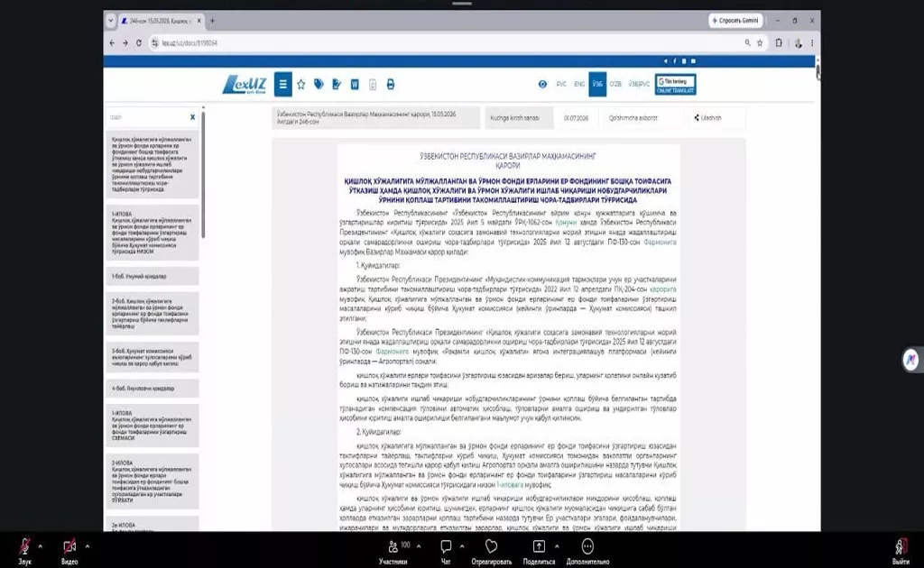924x568 pixels.
Task: Open Qo'shimcha axborot additional info
Action: point(633,118)
